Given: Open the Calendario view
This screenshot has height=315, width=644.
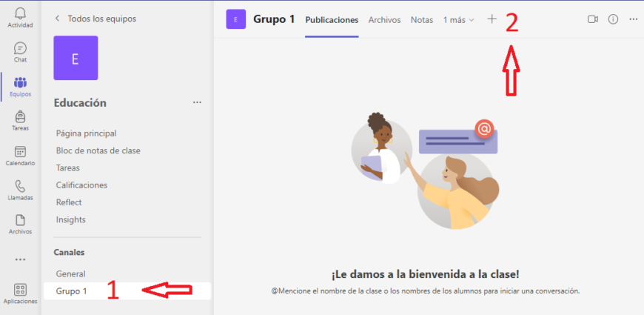Looking at the screenshot, I should click(20, 156).
